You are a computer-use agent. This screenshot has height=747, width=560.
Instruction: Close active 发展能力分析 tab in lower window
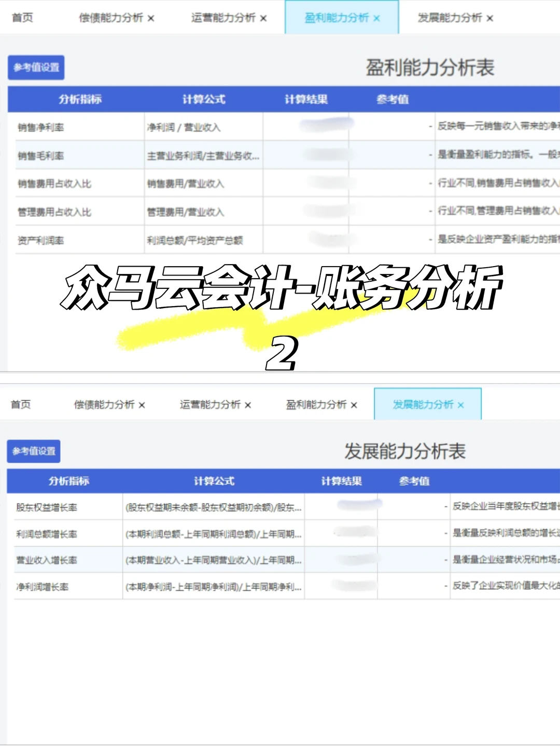(x=461, y=405)
